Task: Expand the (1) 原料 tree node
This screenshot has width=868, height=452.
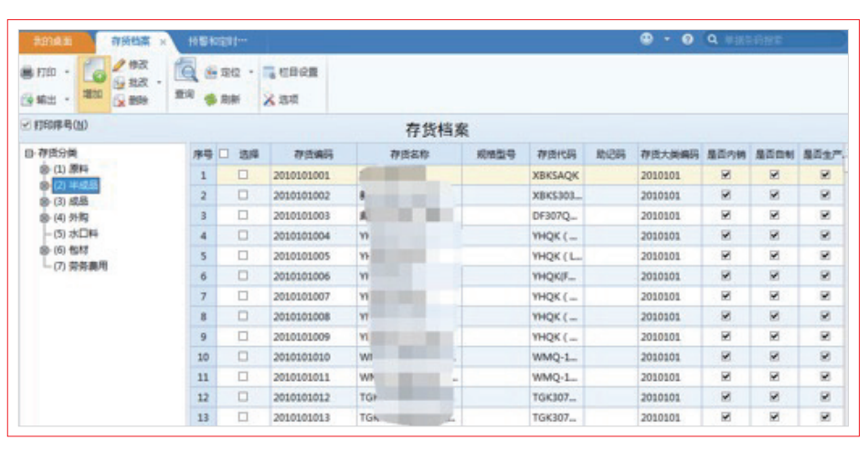Action: (44, 170)
